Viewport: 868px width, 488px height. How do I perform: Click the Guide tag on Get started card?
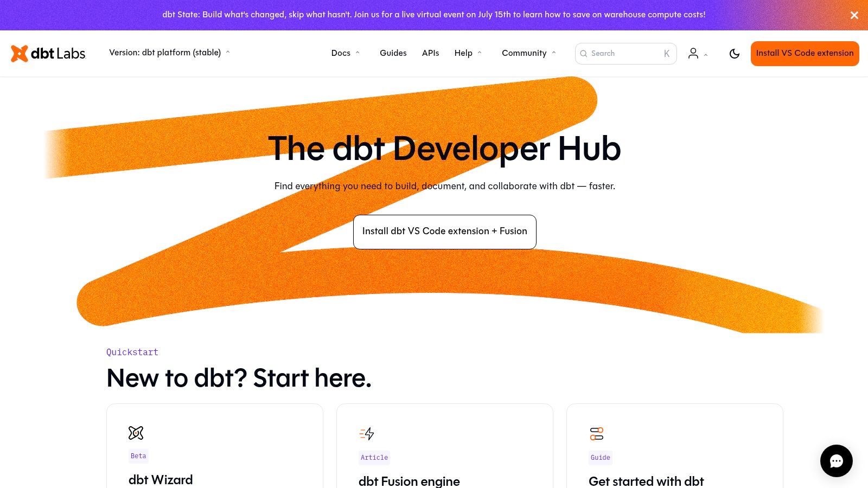(601, 458)
